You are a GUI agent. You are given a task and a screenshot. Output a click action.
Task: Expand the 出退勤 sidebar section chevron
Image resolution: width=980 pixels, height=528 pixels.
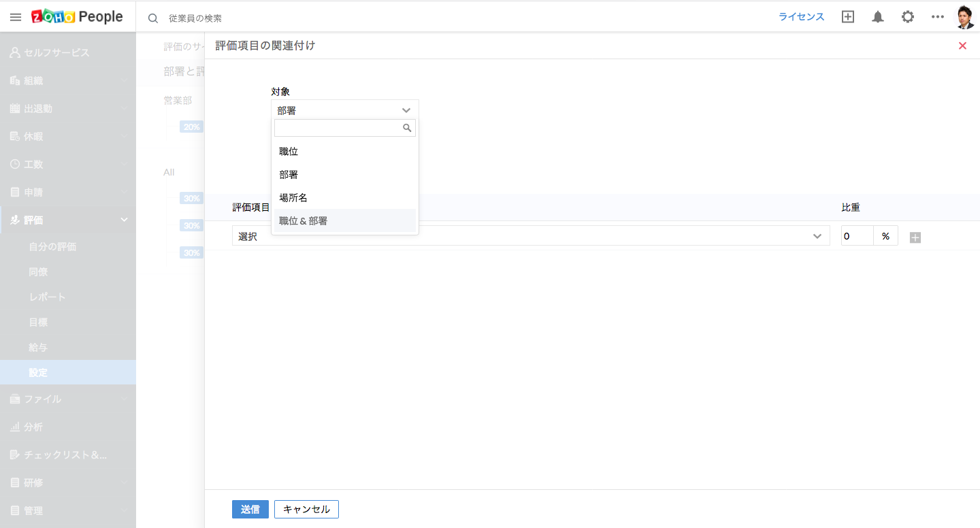pyautogui.click(x=124, y=108)
